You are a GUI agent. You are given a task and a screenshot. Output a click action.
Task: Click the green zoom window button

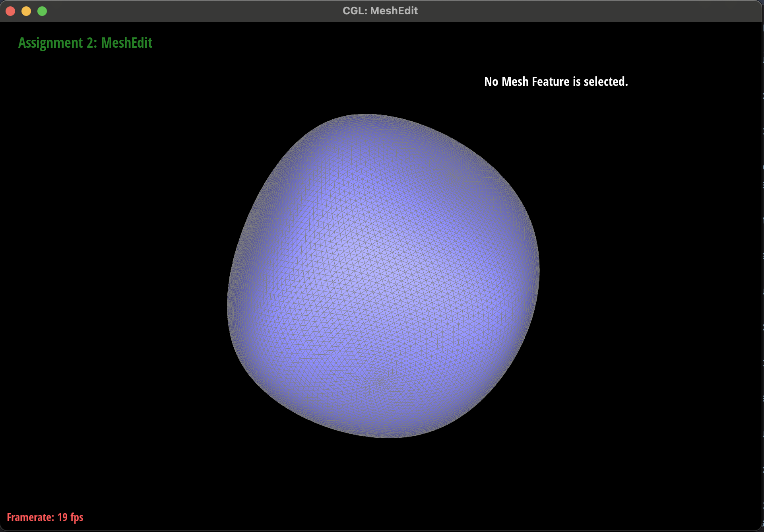coord(42,11)
